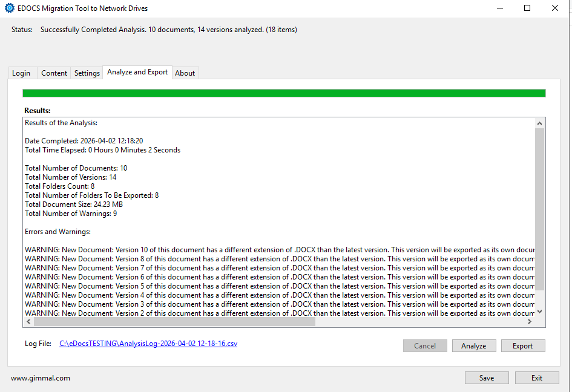
Task: Click the results scroll down arrow
Action: [x=540, y=312]
